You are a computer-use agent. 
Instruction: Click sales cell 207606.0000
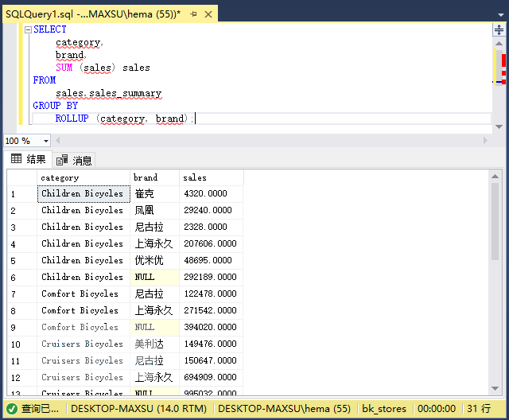(211, 243)
